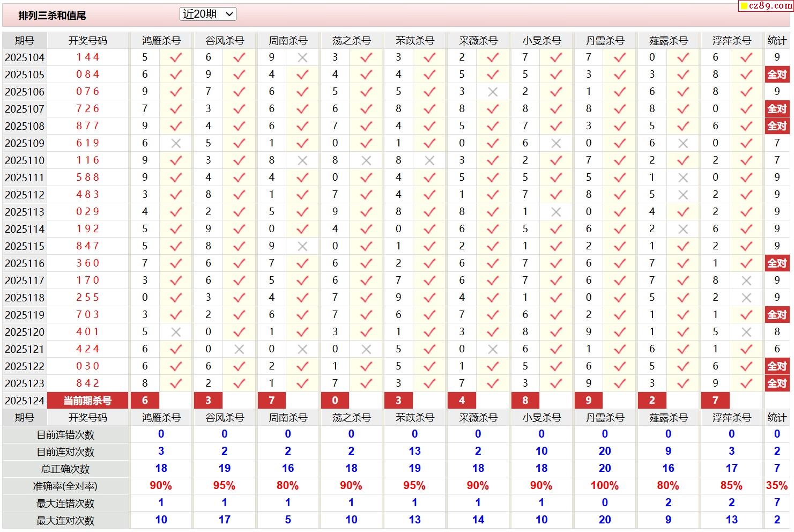
Task: Select issue number 2025104
Action: (x=25, y=57)
